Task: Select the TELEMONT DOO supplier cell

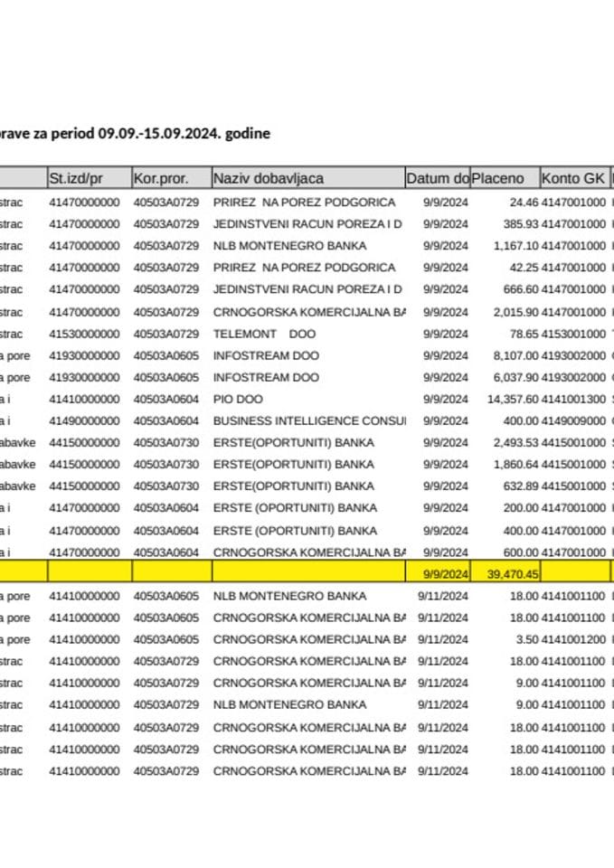Action: tap(264, 334)
